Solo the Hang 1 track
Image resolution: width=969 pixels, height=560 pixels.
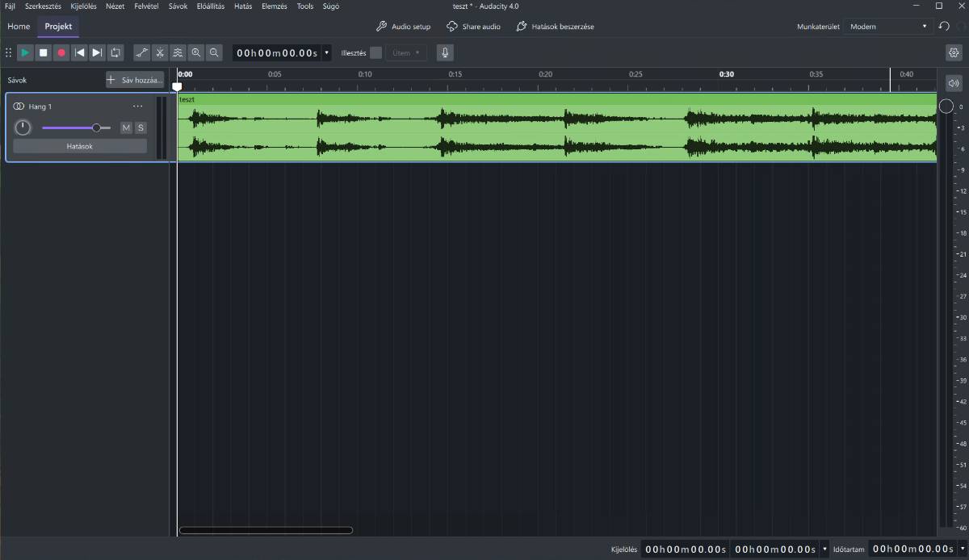point(141,127)
